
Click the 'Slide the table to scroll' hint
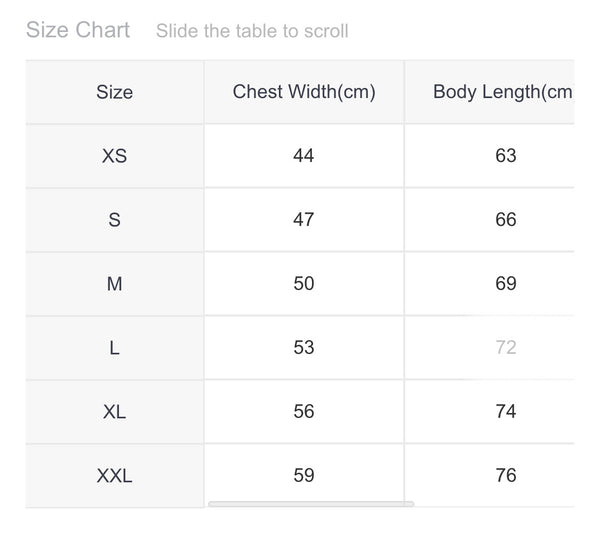tap(252, 31)
